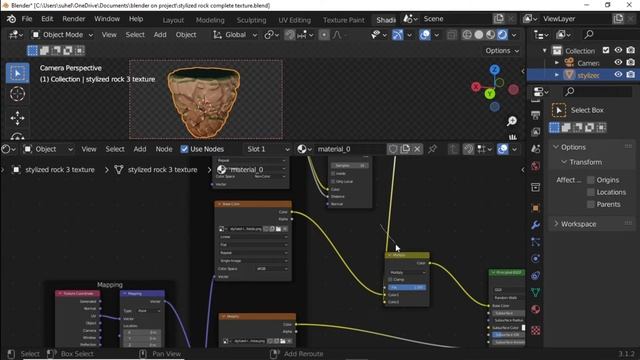Click the zoom magnifier in viewport
This screenshot has height=360, width=640.
[512, 121]
